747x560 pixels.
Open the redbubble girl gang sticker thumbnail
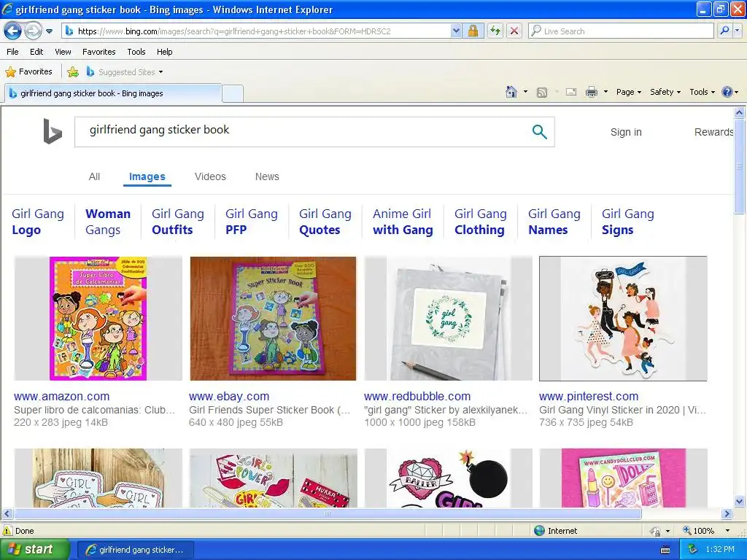click(x=449, y=319)
